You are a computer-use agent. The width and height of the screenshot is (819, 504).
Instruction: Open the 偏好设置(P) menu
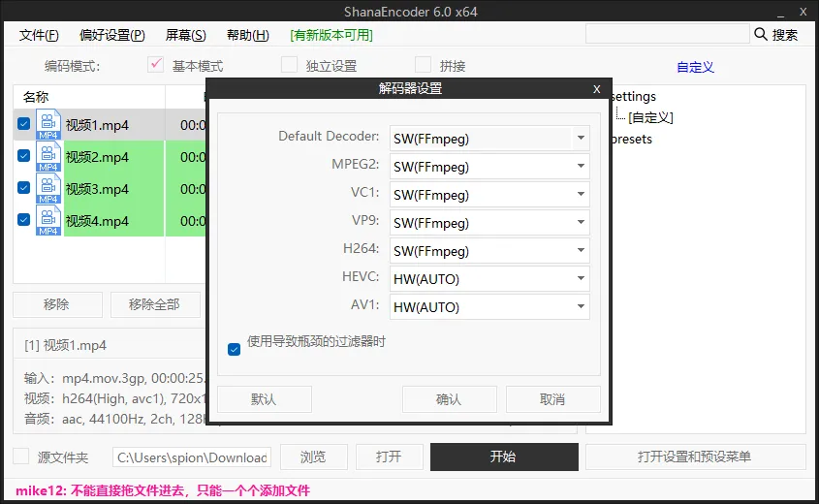tap(112, 35)
